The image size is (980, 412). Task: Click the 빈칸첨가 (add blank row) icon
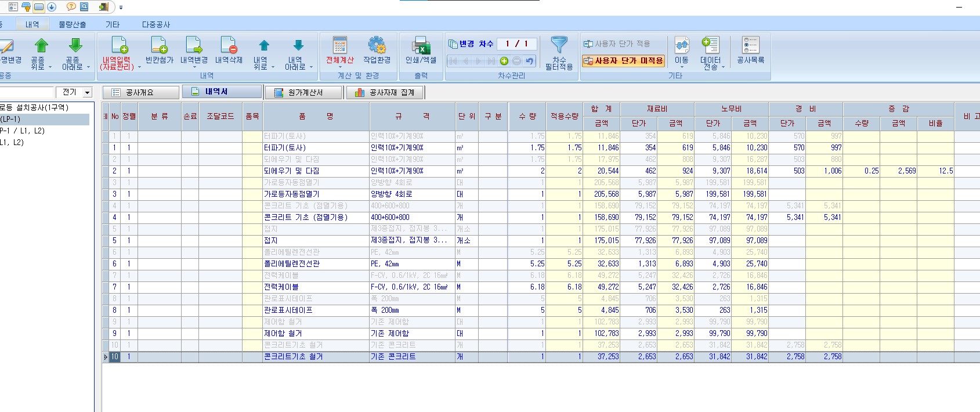159,46
